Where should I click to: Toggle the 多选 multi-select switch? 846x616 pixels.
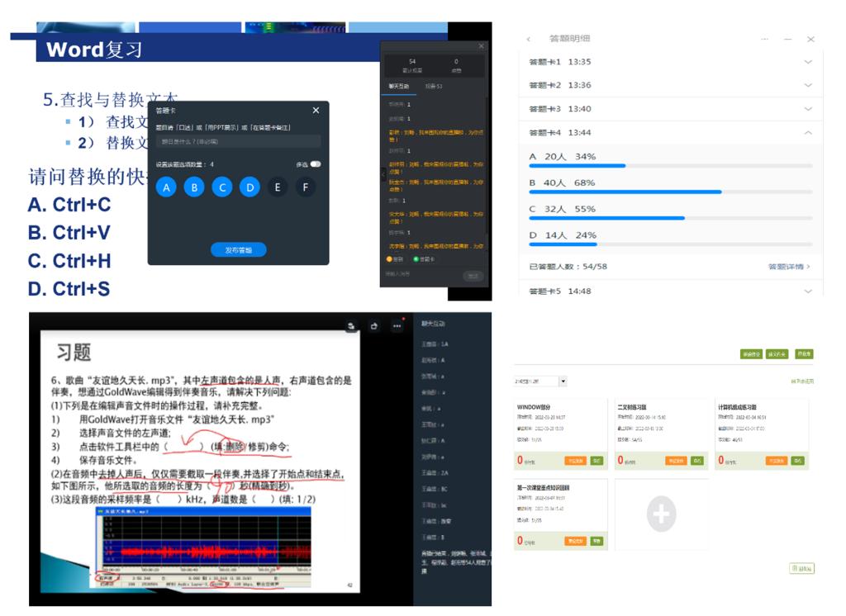316,164
